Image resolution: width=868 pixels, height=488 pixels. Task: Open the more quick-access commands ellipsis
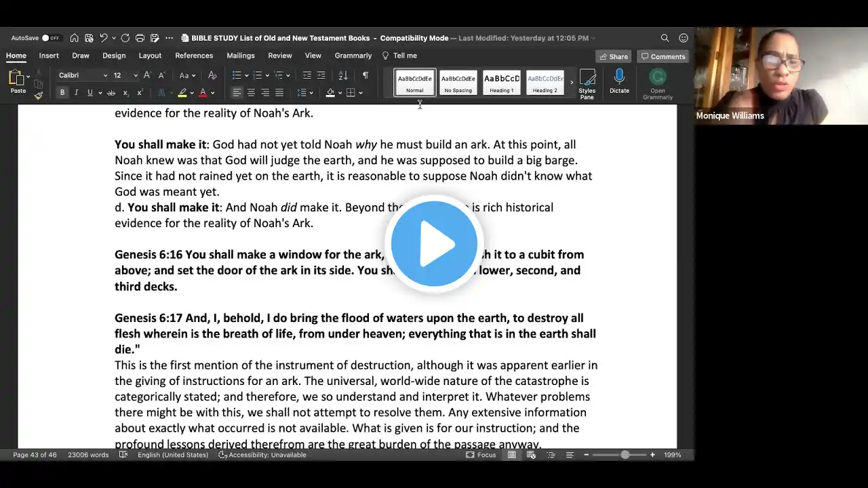(169, 38)
